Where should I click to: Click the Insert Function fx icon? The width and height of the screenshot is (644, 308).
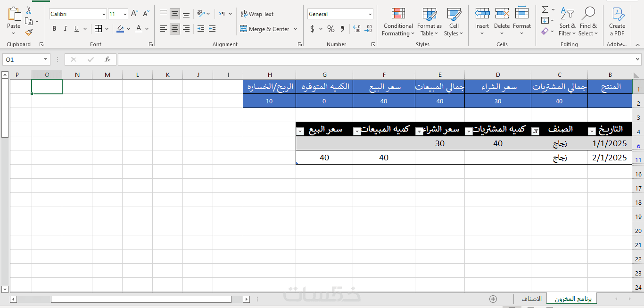(x=107, y=59)
